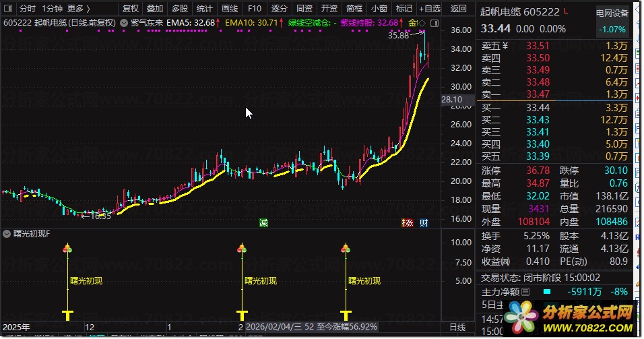Click the 买一 price 33.44

point(538,108)
